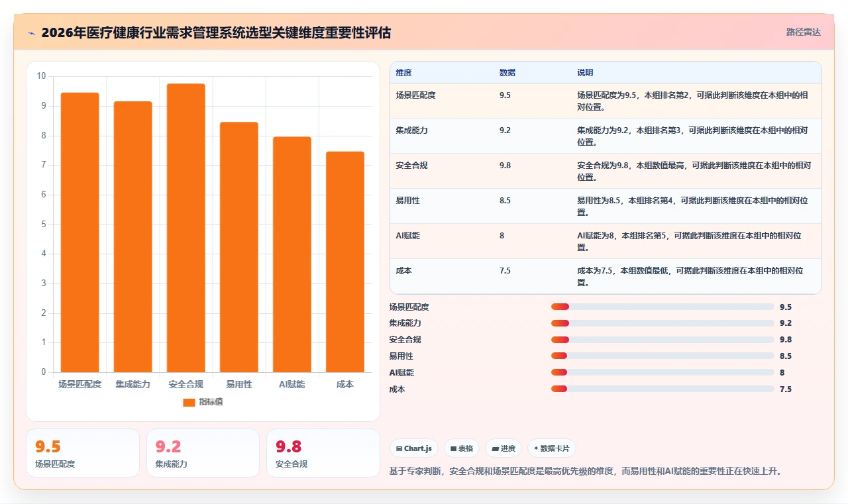Click the 9.8 value in the table

pos(505,166)
